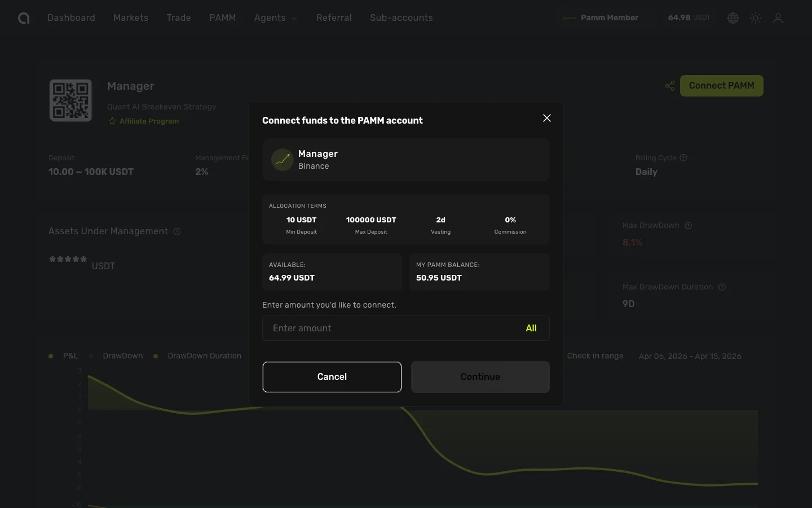Click the Assets Under Management info icon
The height and width of the screenshot is (508, 812).
click(x=177, y=232)
